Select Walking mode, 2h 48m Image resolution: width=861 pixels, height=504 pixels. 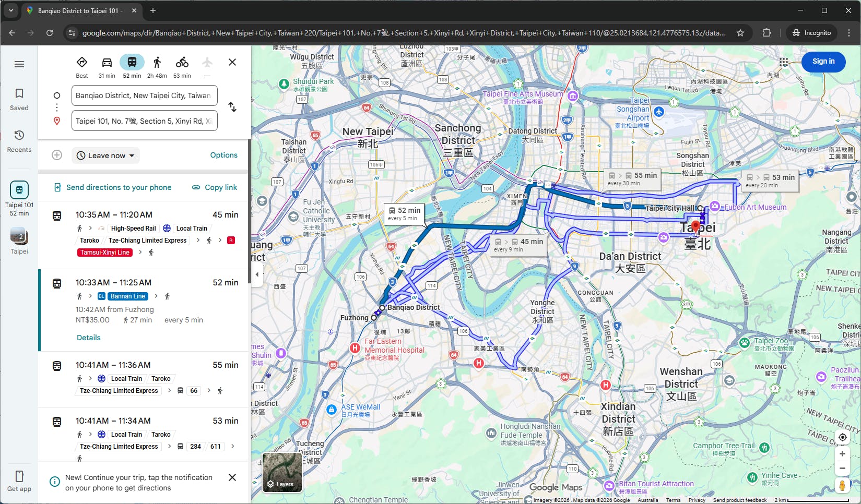point(157,67)
